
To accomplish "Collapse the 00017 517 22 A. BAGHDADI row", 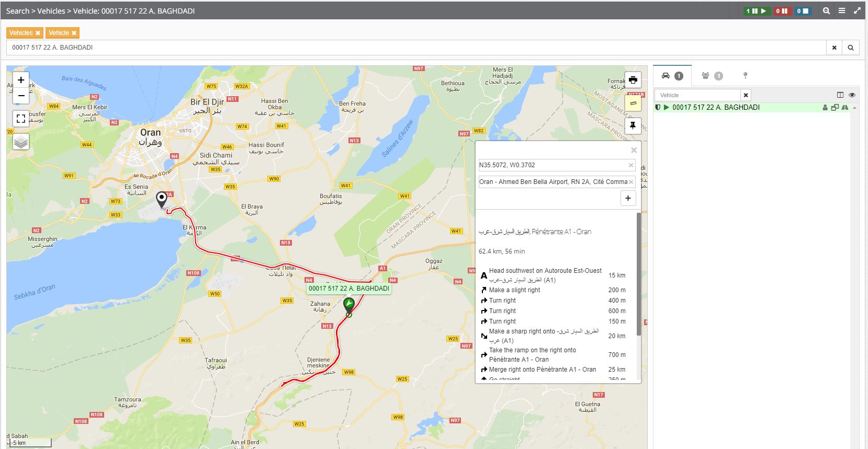I will click(855, 108).
